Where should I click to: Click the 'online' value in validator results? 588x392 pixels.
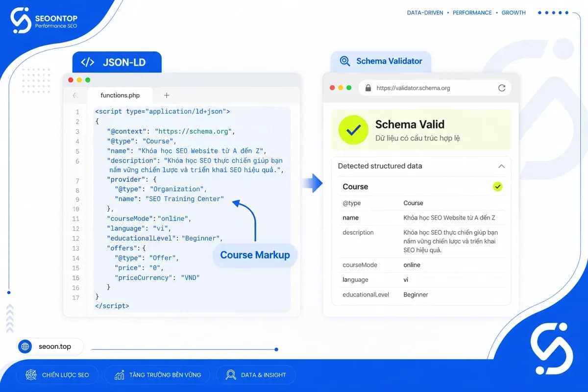[x=412, y=265]
